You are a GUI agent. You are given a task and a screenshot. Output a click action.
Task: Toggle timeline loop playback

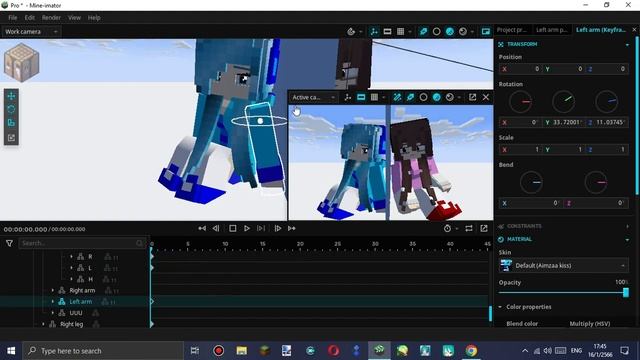(469, 229)
